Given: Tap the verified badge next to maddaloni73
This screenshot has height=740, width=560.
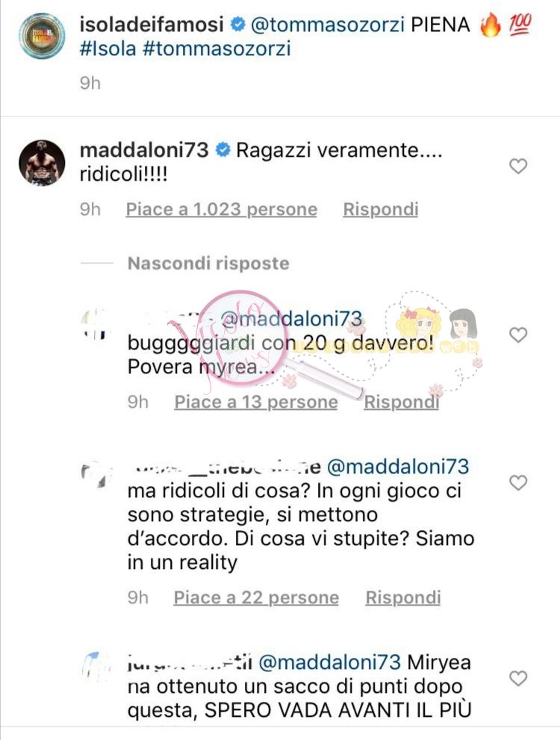Looking at the screenshot, I should [223, 151].
